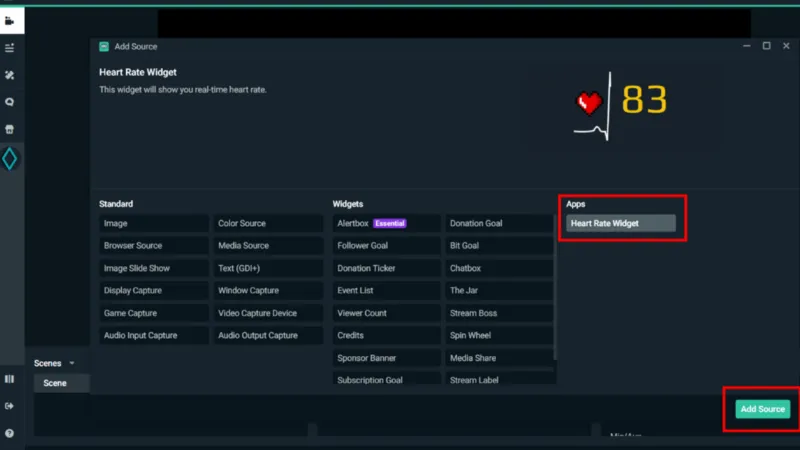Choose the Image Slide Show source
The height and width of the screenshot is (450, 800).
point(154,268)
